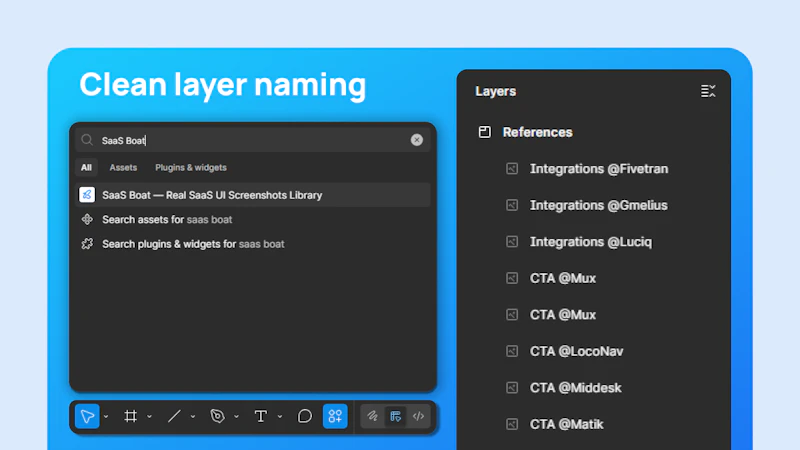Switch to Dev Mode code toggle

[x=418, y=416]
